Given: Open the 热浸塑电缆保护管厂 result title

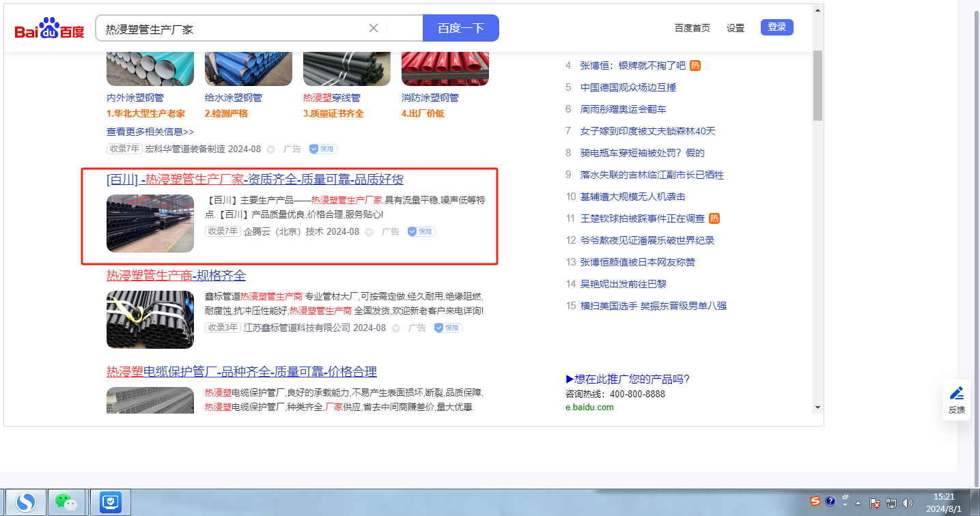Looking at the screenshot, I should coord(242,372).
